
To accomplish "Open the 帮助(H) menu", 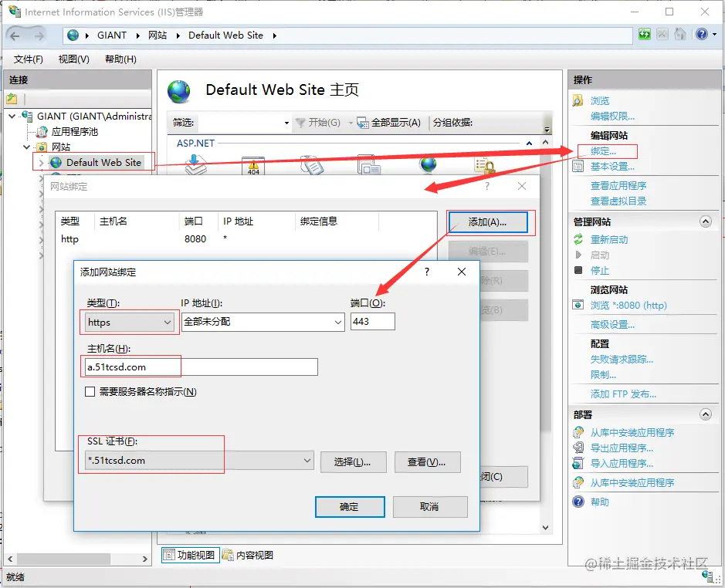I will click(x=120, y=59).
